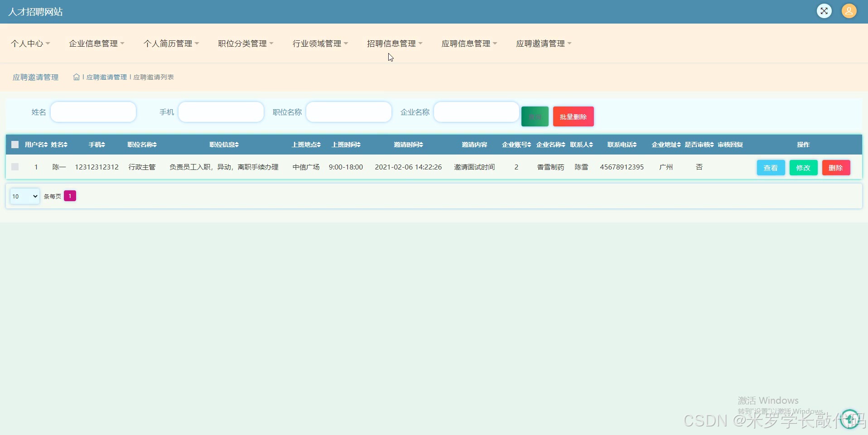Sort table by 上班地点 column
The width and height of the screenshot is (868, 435).
tap(306, 145)
